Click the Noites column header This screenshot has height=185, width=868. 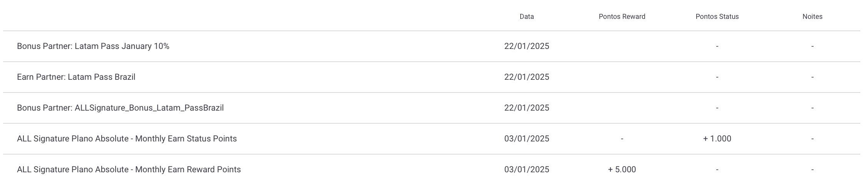tap(813, 17)
